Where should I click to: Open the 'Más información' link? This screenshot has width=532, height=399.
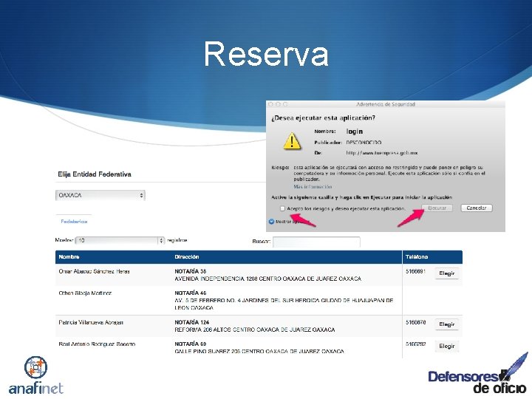(x=313, y=187)
